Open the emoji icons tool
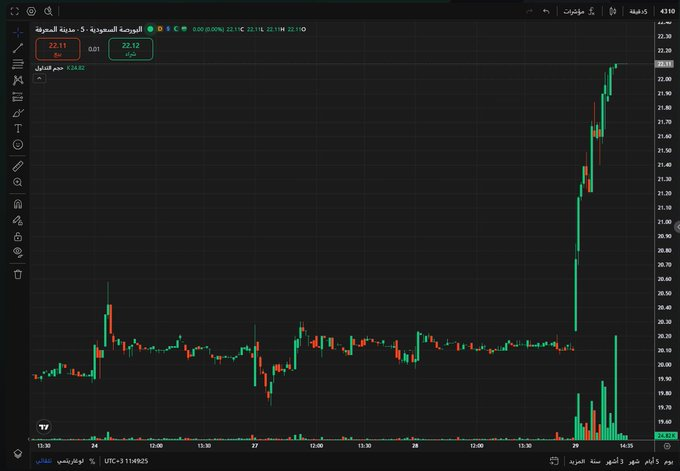This screenshot has height=471, width=680. pyautogui.click(x=18, y=145)
